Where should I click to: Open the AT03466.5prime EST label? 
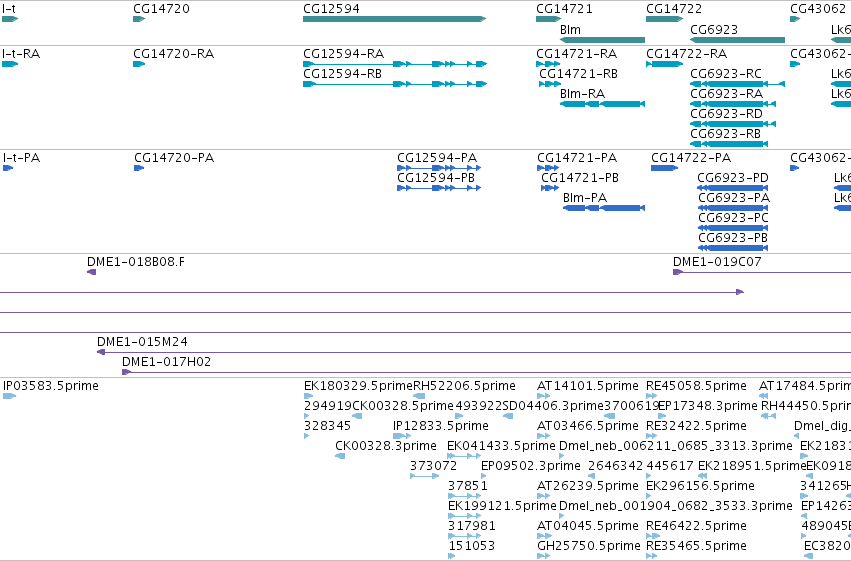click(588, 426)
